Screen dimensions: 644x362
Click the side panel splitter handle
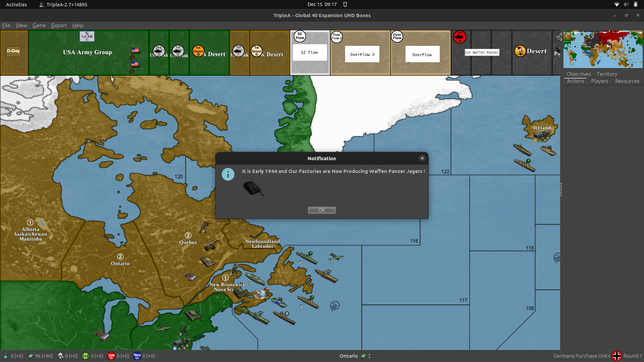click(561, 190)
